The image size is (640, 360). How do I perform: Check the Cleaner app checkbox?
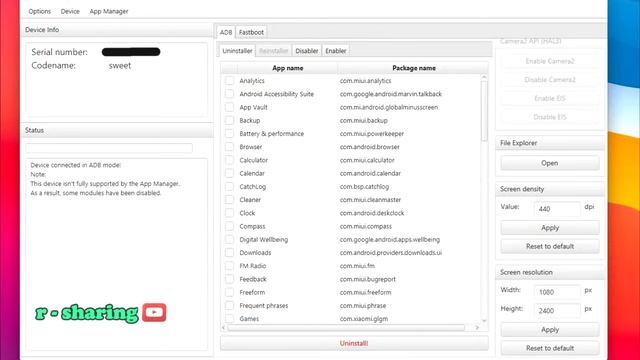[x=229, y=200]
